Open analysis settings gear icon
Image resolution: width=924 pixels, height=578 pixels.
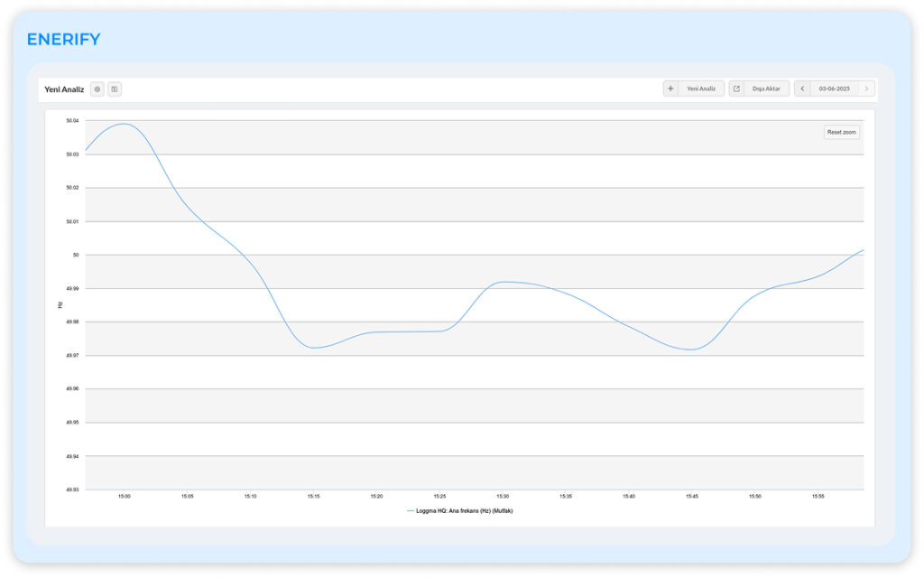coord(97,89)
